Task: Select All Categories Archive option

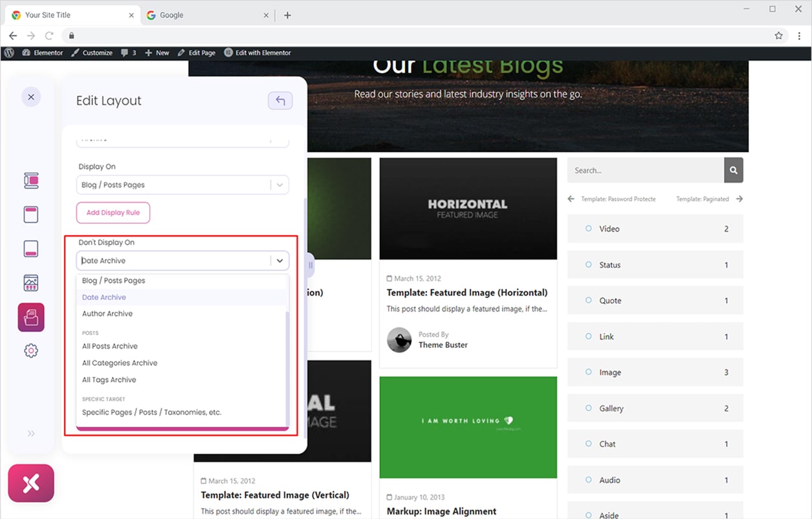Action: [182, 363]
